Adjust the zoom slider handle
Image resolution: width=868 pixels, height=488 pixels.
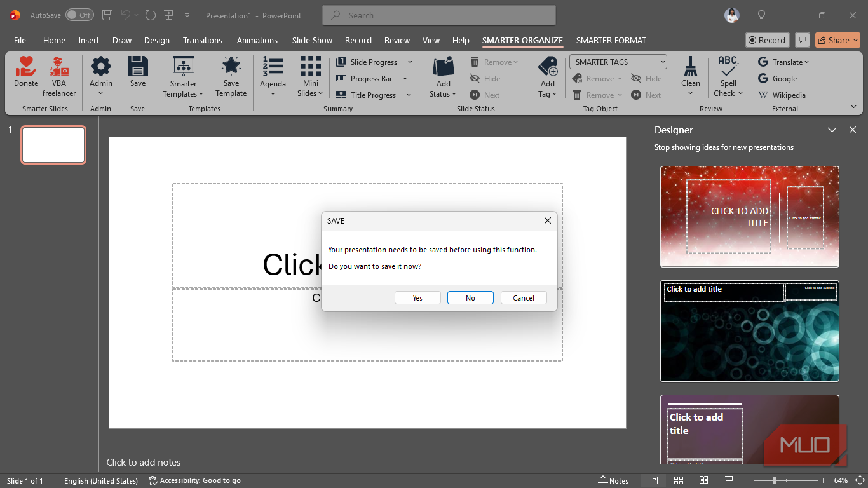pyautogui.click(x=774, y=480)
